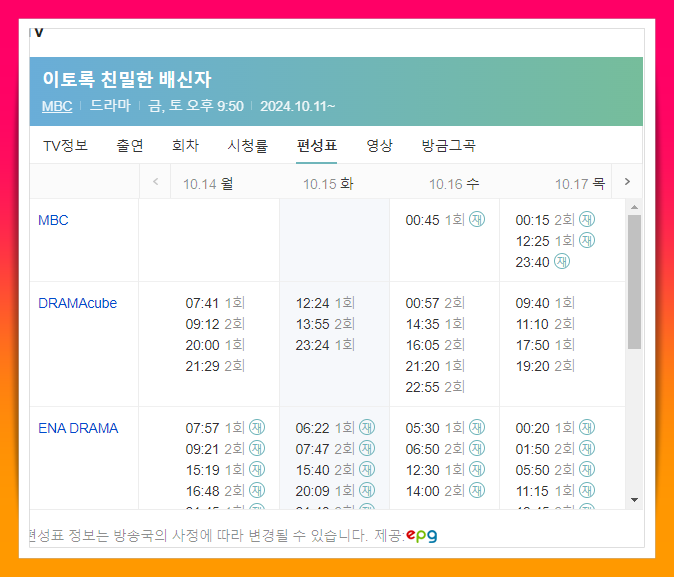Click the 10.16 수 date header
This screenshot has width=674, height=577.
point(454,184)
